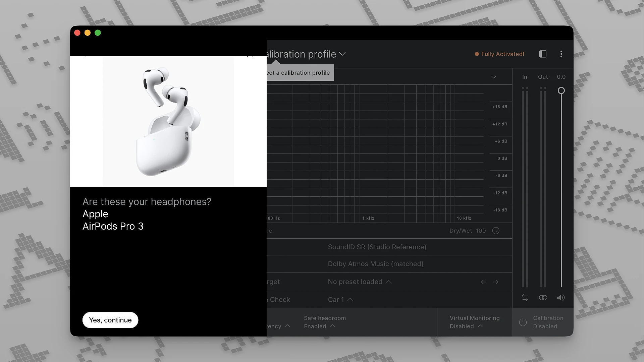This screenshot has width=644, height=362.
Task: Select the SoundID SR (Studio Reference) mode
Action: 377,247
